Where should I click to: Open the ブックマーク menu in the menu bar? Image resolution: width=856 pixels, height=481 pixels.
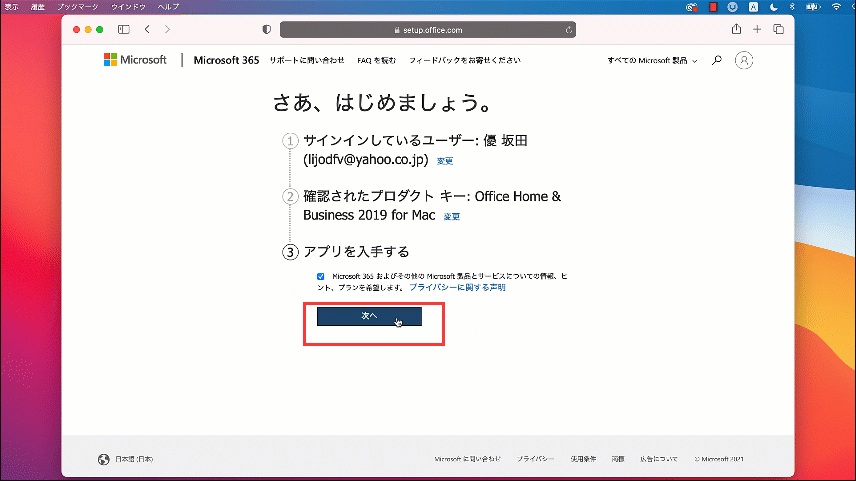click(78, 6)
